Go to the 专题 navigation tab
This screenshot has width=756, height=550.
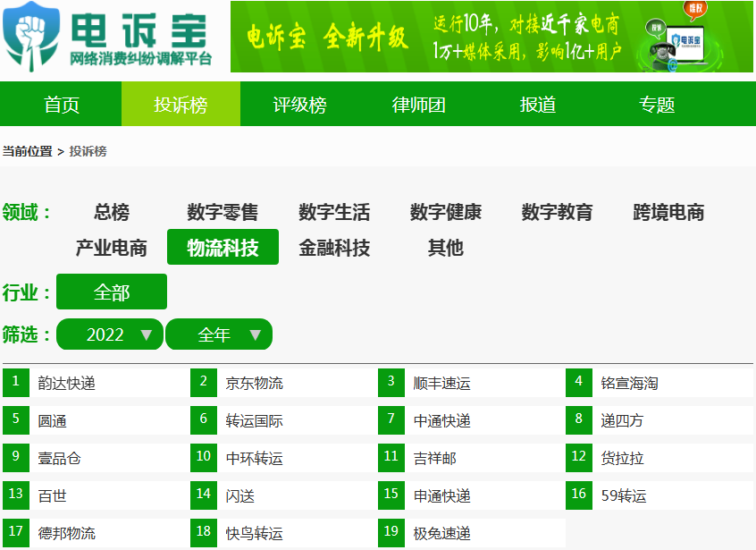657,105
